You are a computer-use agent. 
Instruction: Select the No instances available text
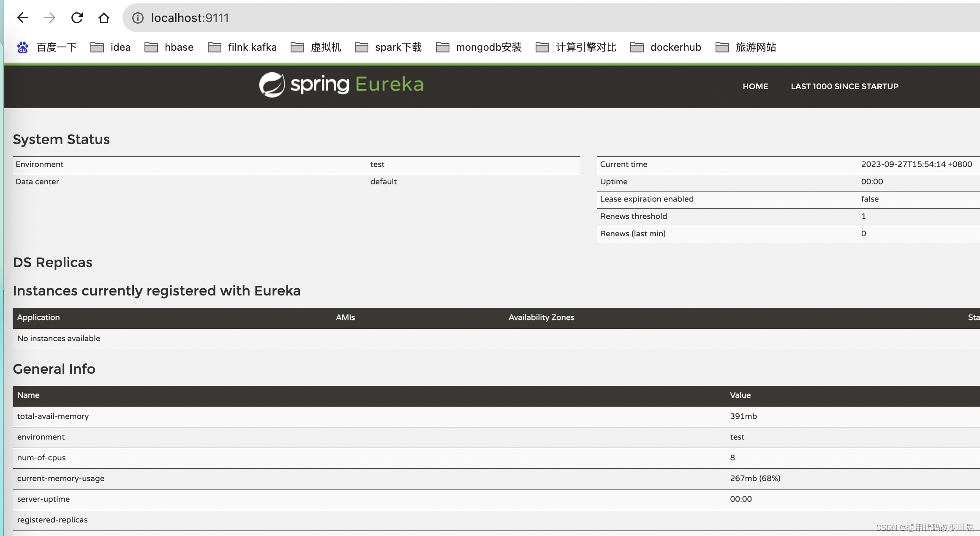[59, 338]
